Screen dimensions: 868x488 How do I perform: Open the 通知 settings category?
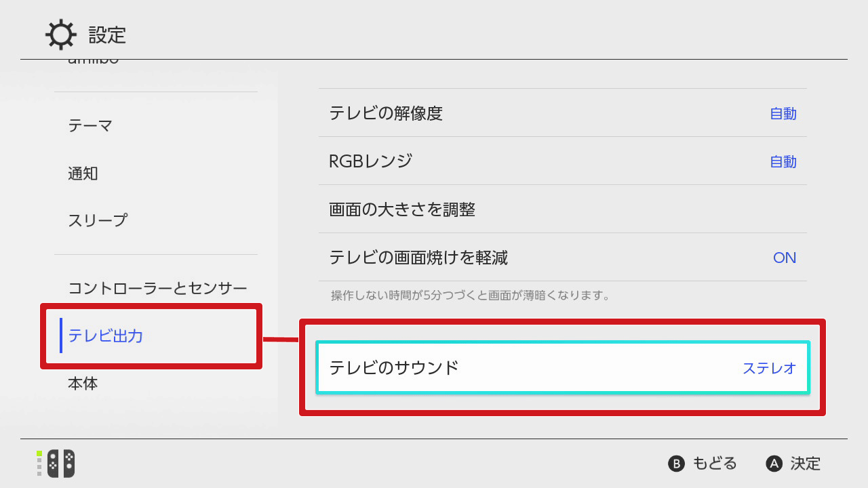point(83,174)
